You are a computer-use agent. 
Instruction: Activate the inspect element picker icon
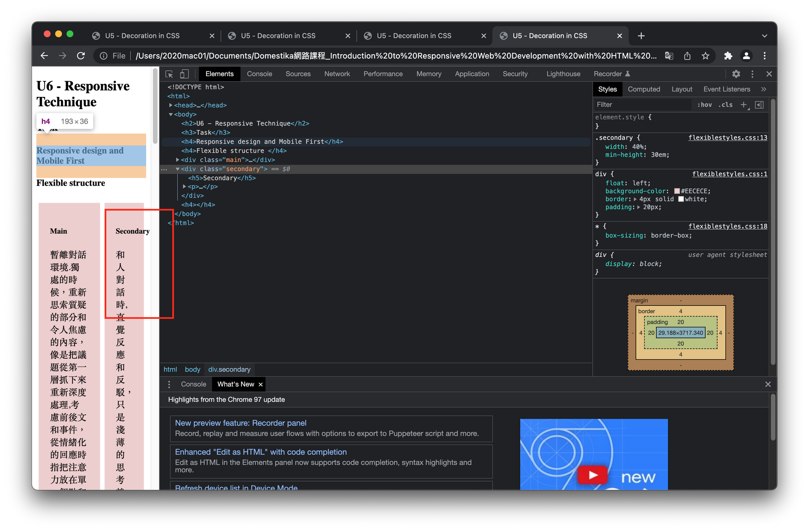click(169, 74)
